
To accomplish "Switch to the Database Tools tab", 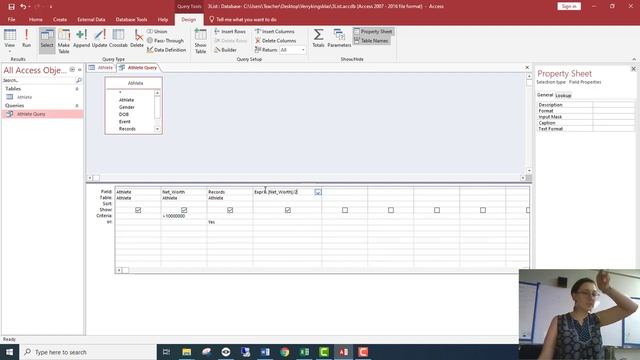I will (131, 19).
